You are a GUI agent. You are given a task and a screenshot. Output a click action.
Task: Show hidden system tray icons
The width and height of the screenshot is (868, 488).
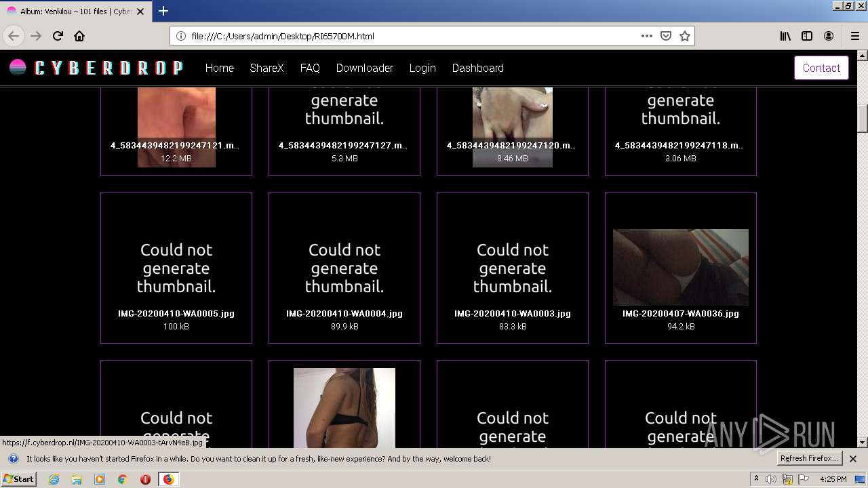756,479
